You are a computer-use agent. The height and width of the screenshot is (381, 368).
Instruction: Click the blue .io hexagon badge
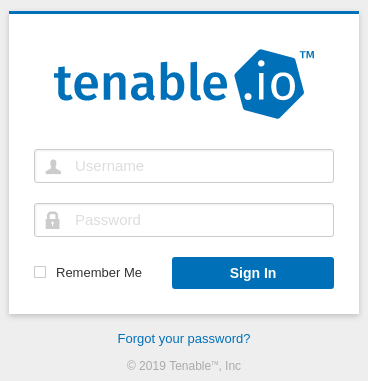269,84
